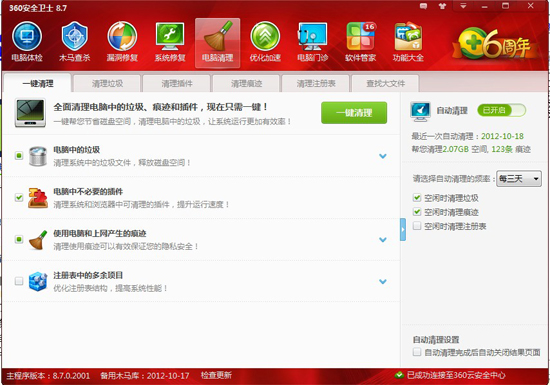Click the 2012-10-18 last clean date
This screenshot has width=550, height=385.
tap(502, 136)
